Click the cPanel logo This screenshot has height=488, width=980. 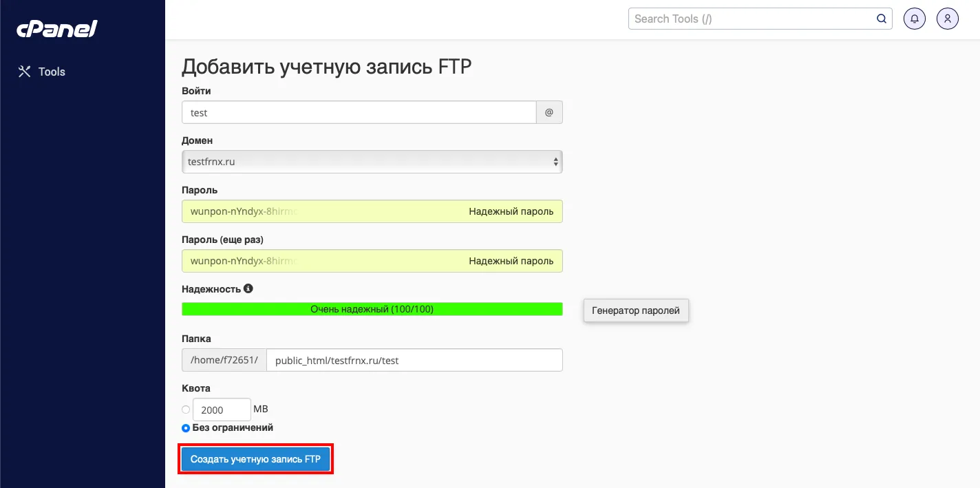(x=57, y=29)
